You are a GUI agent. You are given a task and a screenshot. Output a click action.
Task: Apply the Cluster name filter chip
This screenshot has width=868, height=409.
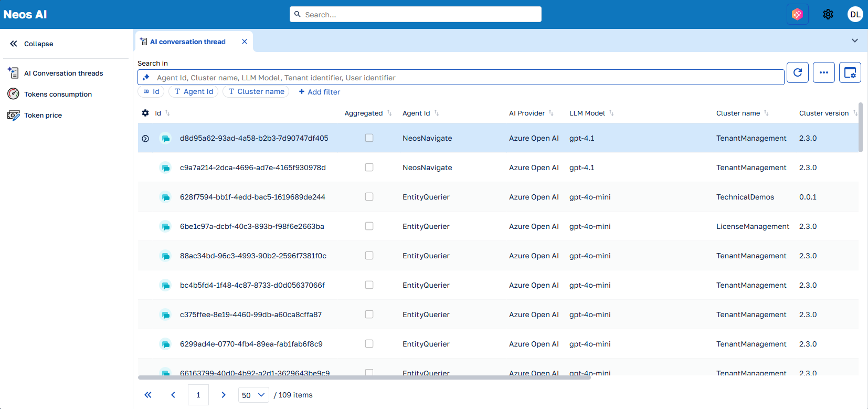tap(256, 91)
